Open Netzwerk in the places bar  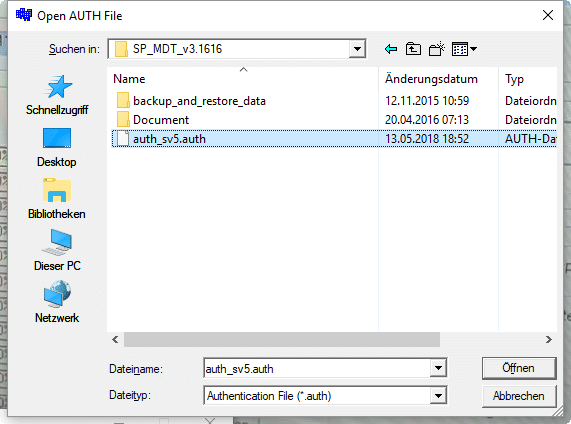coord(57,302)
